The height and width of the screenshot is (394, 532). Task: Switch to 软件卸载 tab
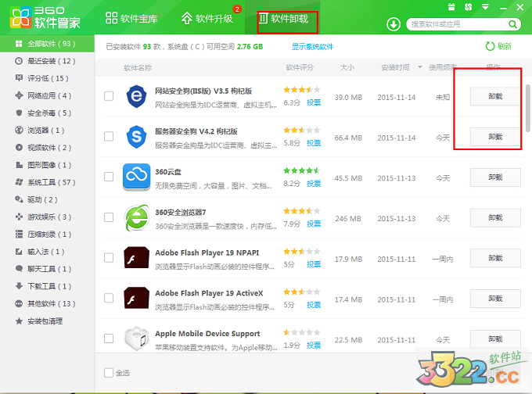click(284, 18)
